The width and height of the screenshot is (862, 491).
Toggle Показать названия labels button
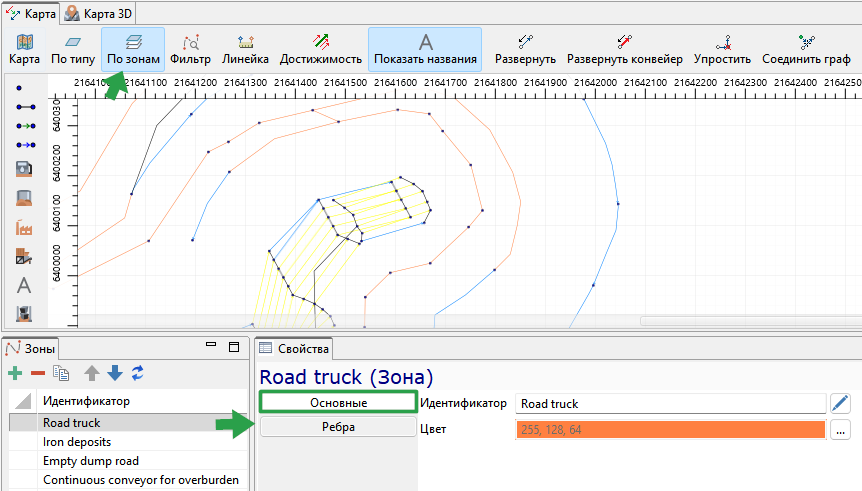[x=425, y=49]
